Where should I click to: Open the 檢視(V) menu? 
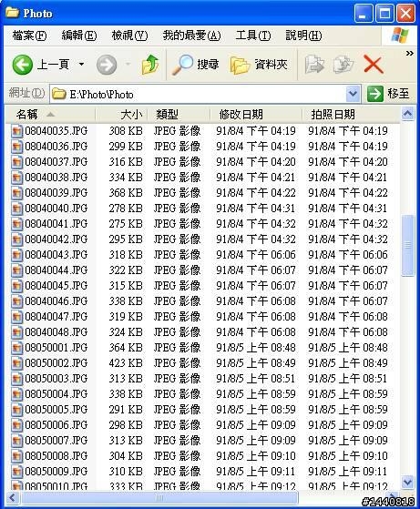129,36
